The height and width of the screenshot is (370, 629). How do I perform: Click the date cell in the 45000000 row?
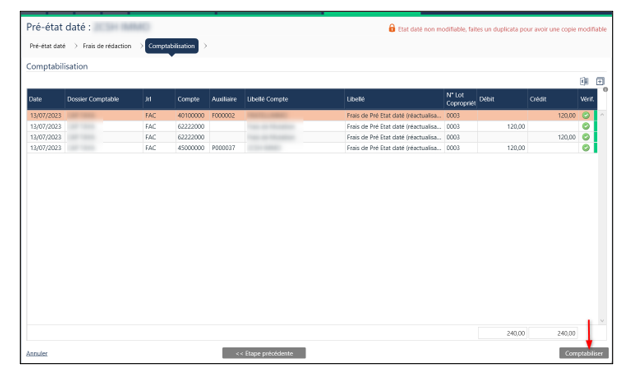tap(46, 148)
